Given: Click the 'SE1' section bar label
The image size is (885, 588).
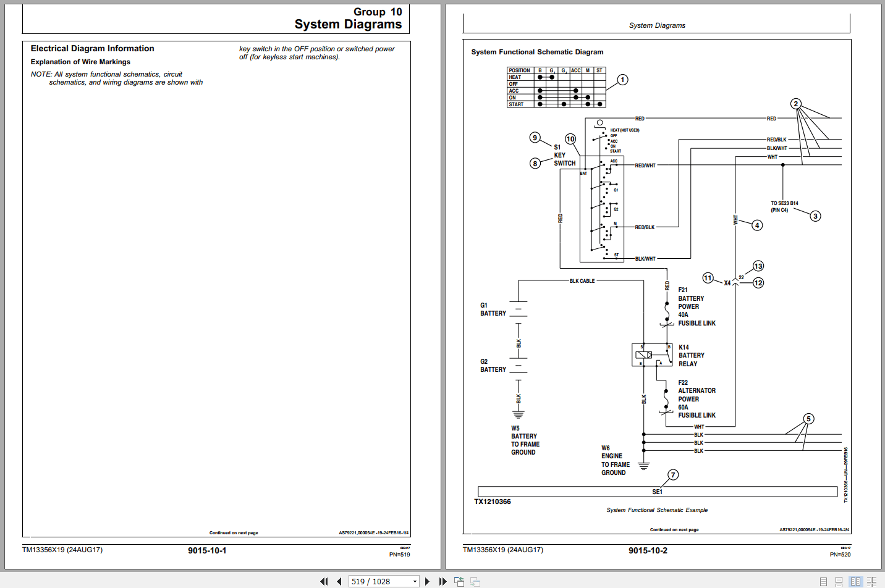Looking at the screenshot, I should click(x=657, y=492).
